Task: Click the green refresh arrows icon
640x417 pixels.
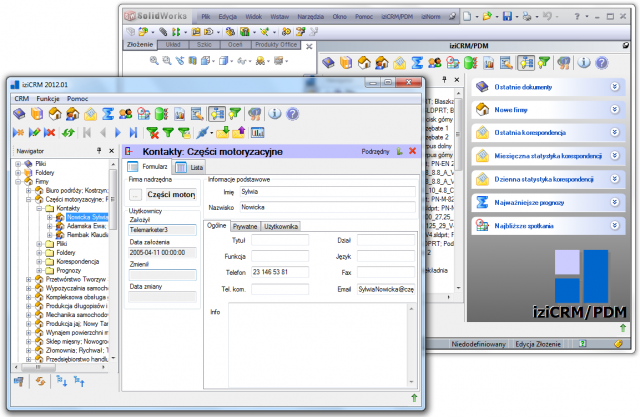Action: [x=68, y=133]
